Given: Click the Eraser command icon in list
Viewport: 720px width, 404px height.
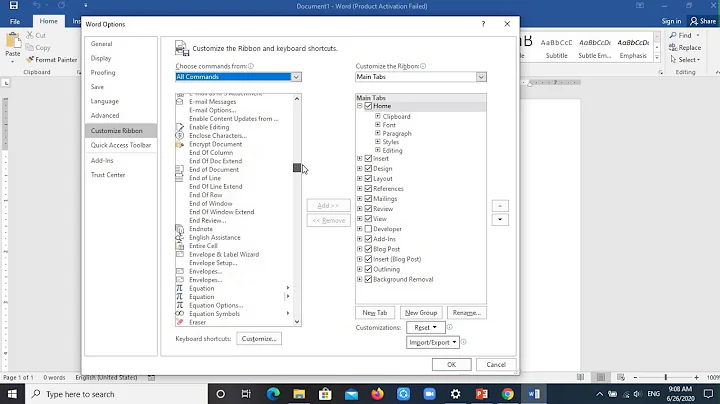Looking at the screenshot, I should click(180, 322).
